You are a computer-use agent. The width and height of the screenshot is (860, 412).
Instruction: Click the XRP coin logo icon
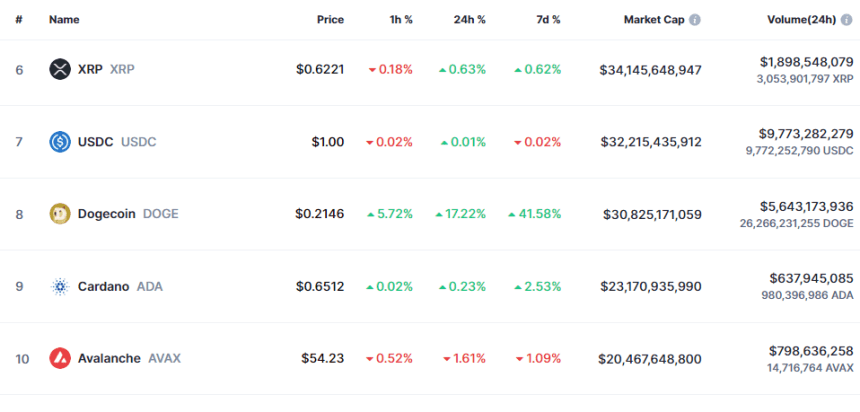coord(60,70)
